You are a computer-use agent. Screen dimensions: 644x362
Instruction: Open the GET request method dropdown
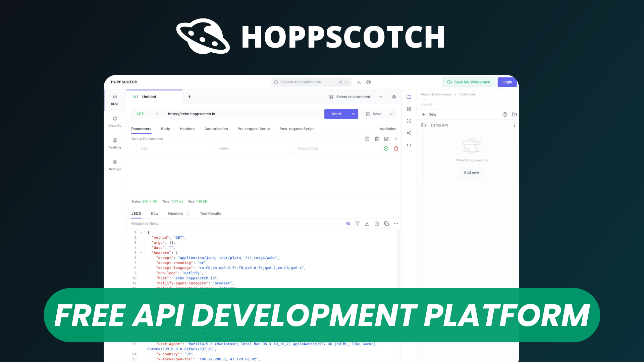click(147, 114)
